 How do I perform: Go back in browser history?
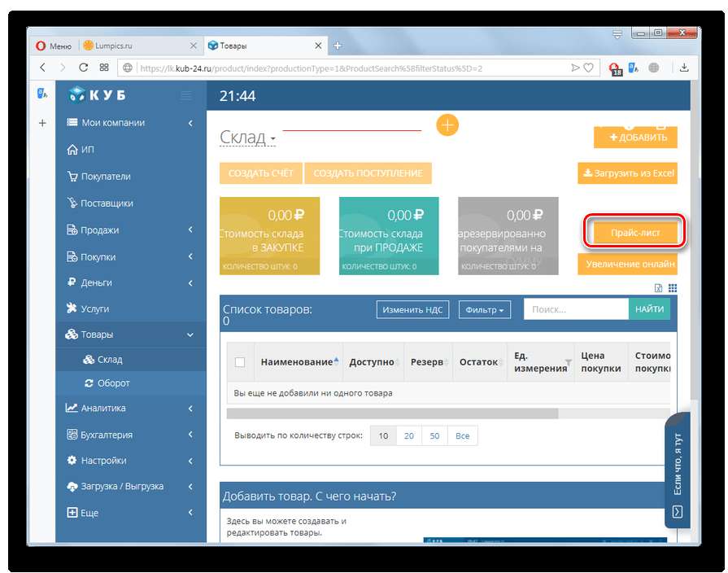click(x=43, y=68)
